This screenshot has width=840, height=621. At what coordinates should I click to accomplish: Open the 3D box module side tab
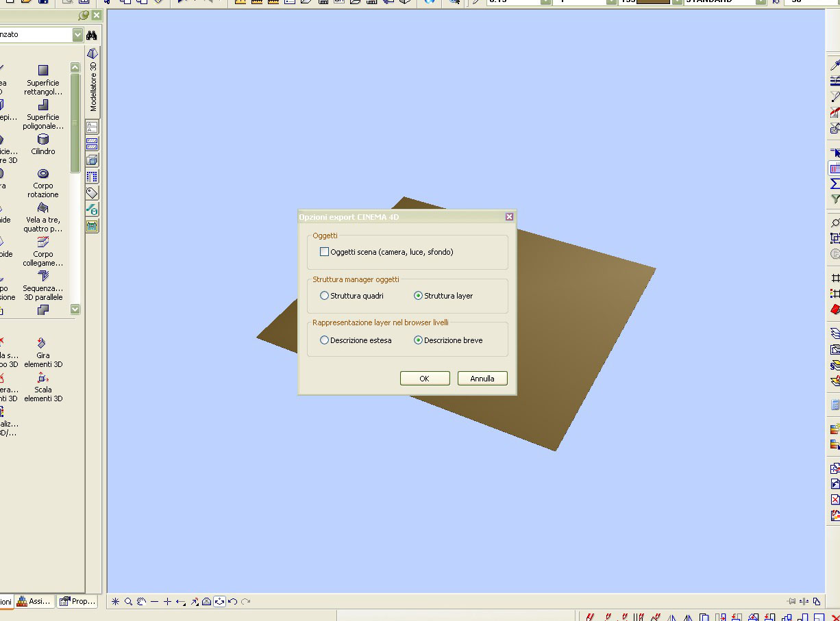pyautogui.click(x=92, y=160)
